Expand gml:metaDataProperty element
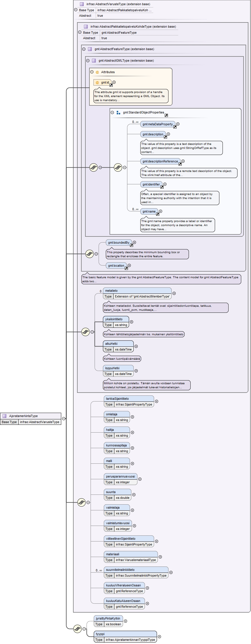251x644 pixels. coord(178,124)
